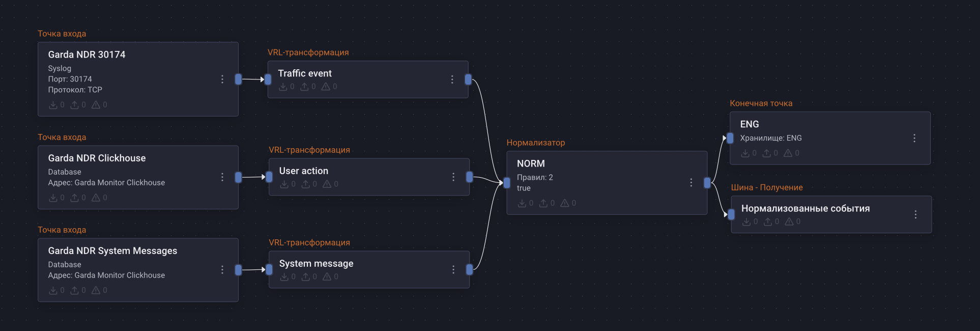Open the actions dropdown on Нормализованные события node
The height and width of the screenshot is (331, 980).
(916, 214)
